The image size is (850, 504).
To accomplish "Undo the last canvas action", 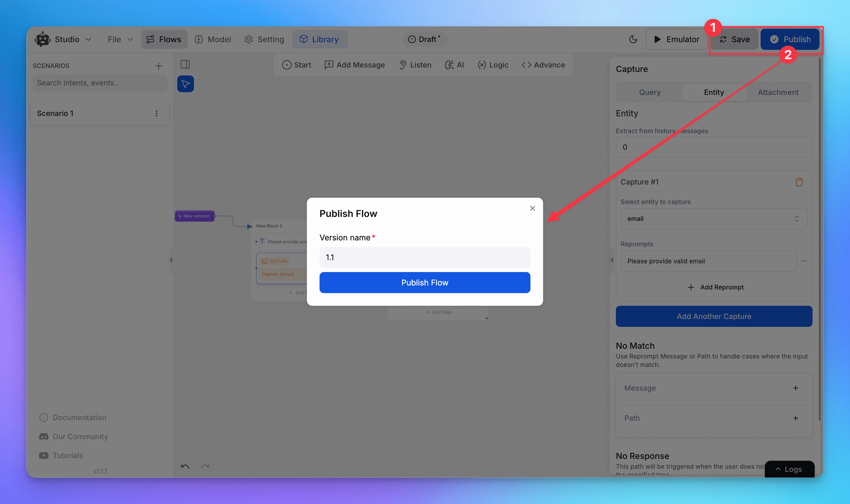I will pos(185,467).
